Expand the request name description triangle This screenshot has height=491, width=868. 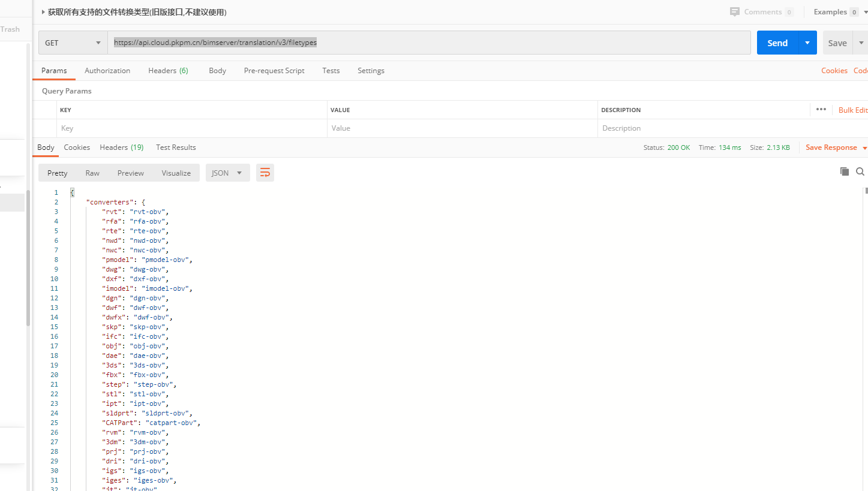(43, 12)
